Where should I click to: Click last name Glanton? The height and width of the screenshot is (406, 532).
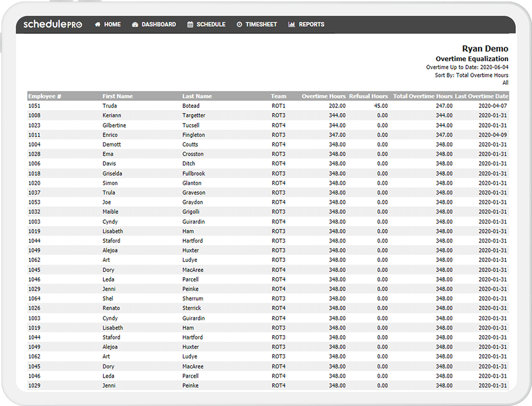192,183
